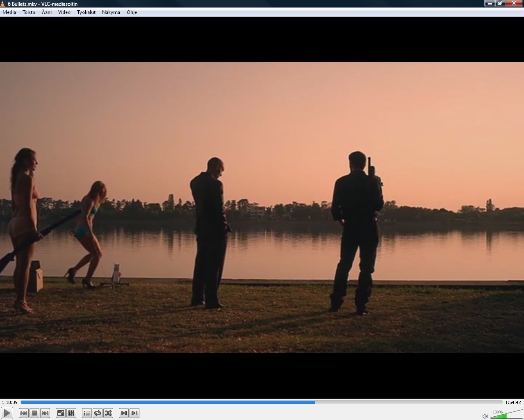This screenshot has width=524, height=420.
Task: Show the playlist view
Action: (87, 413)
